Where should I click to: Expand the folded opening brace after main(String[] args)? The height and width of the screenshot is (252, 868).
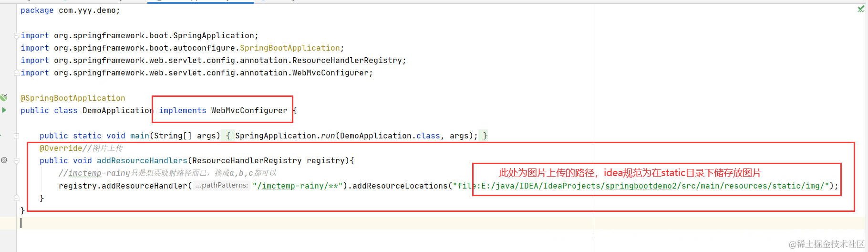[228, 136]
